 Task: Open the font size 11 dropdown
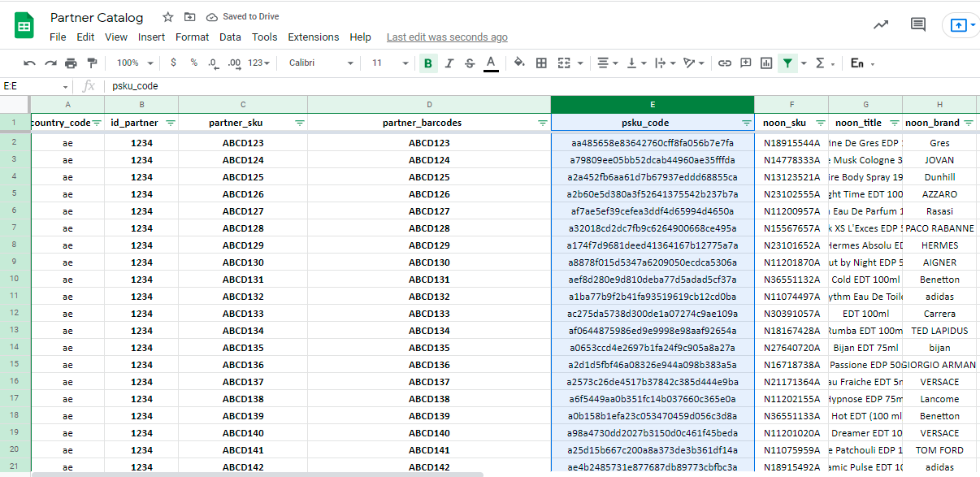click(390, 63)
